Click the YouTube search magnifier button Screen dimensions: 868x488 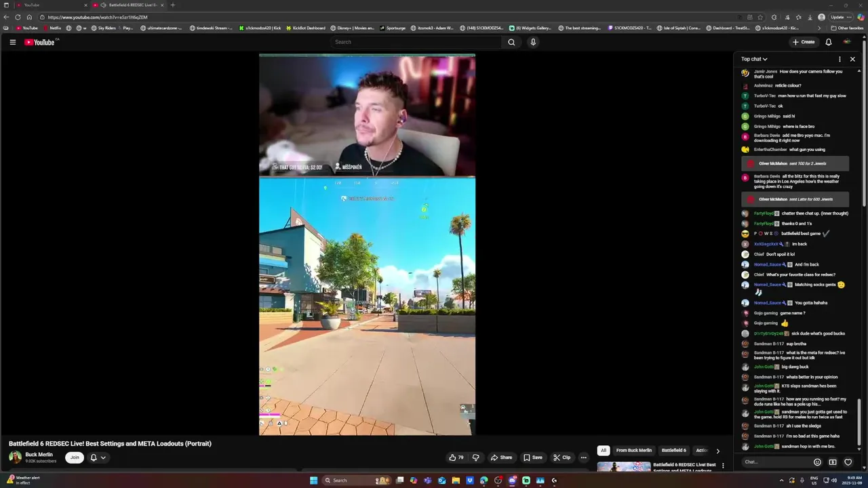coord(511,42)
